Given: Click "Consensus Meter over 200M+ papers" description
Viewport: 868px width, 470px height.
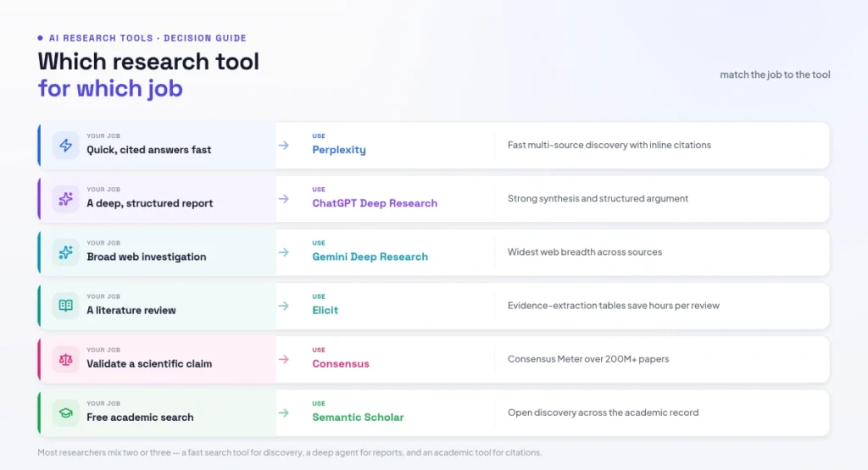Looking at the screenshot, I should coord(588,359).
